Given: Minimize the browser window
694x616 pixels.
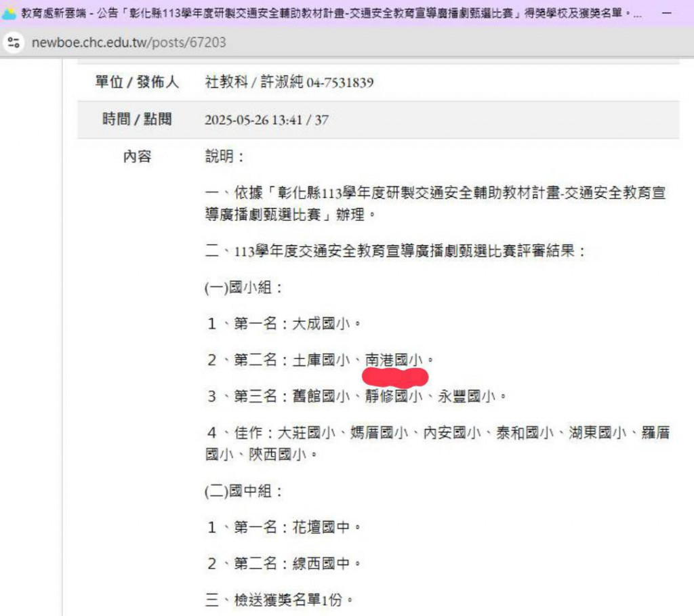Looking at the screenshot, I should (667, 14).
